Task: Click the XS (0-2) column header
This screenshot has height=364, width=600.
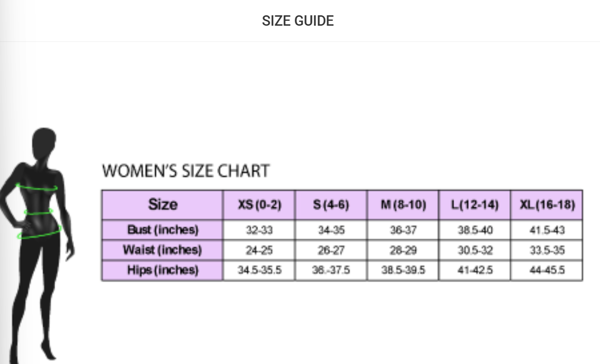Action: click(259, 205)
